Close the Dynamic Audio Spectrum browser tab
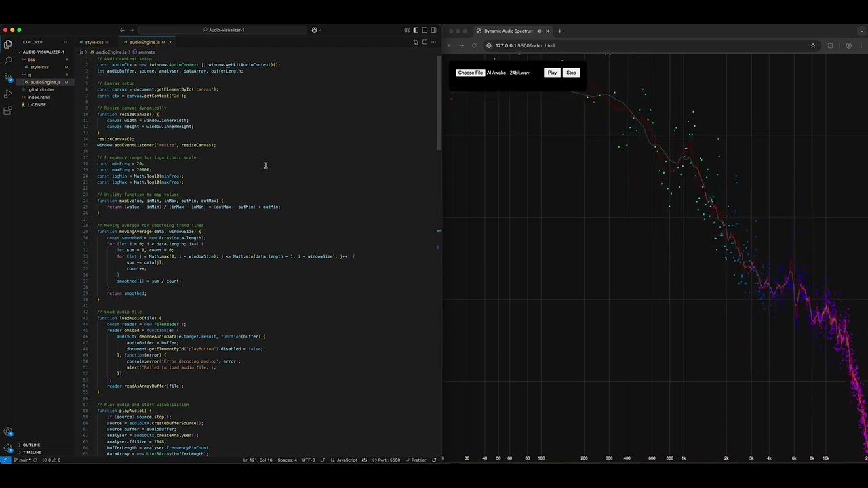 [547, 30]
